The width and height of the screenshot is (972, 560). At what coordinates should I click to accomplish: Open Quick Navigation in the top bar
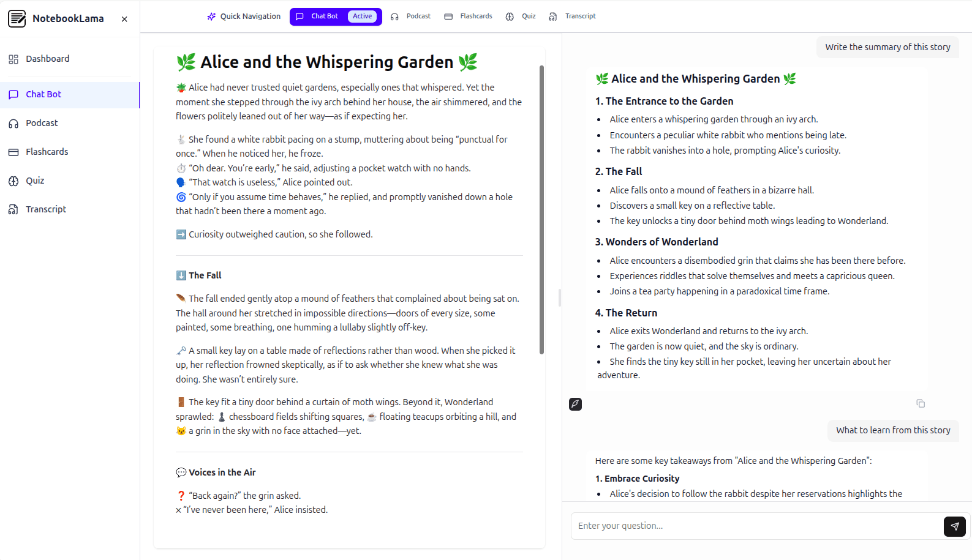(244, 17)
